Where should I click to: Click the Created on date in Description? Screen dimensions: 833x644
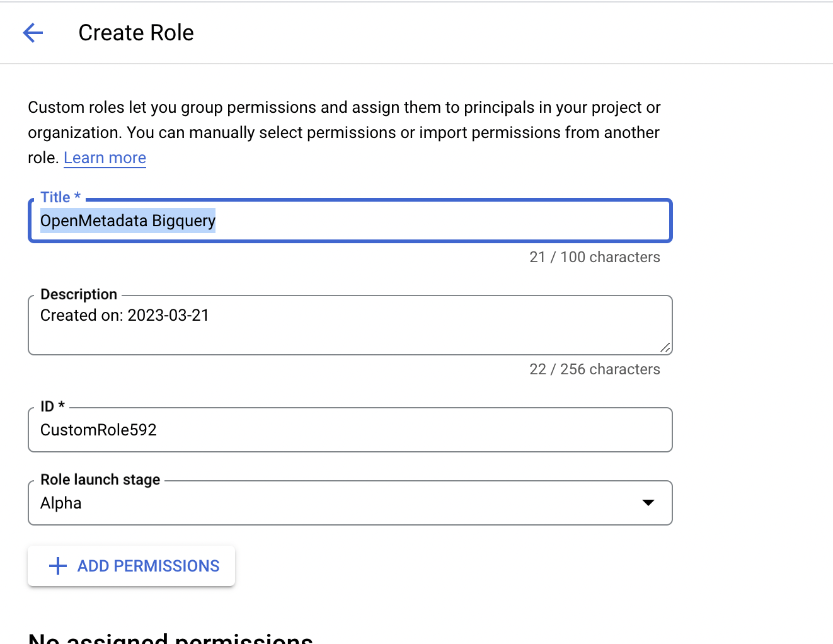point(124,315)
